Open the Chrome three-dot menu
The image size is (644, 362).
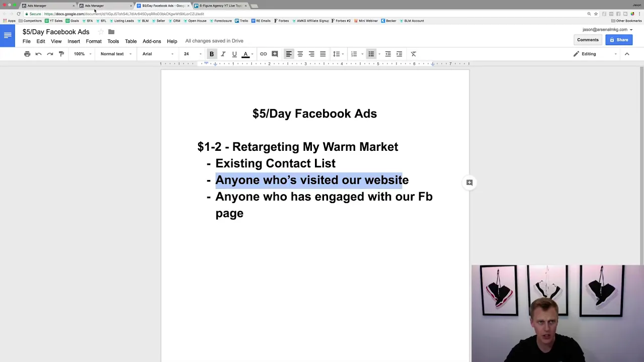coord(639,14)
